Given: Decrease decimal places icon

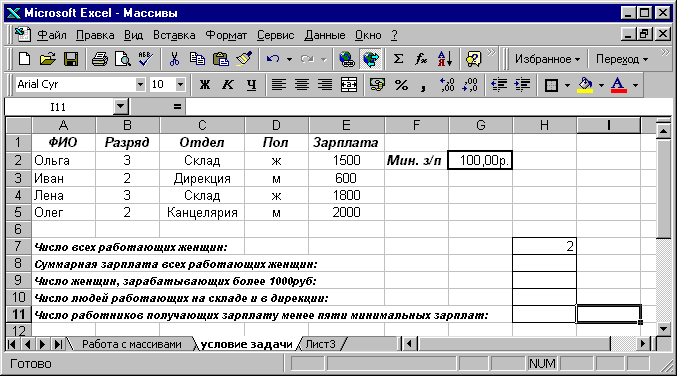Looking at the screenshot, I should [470, 85].
